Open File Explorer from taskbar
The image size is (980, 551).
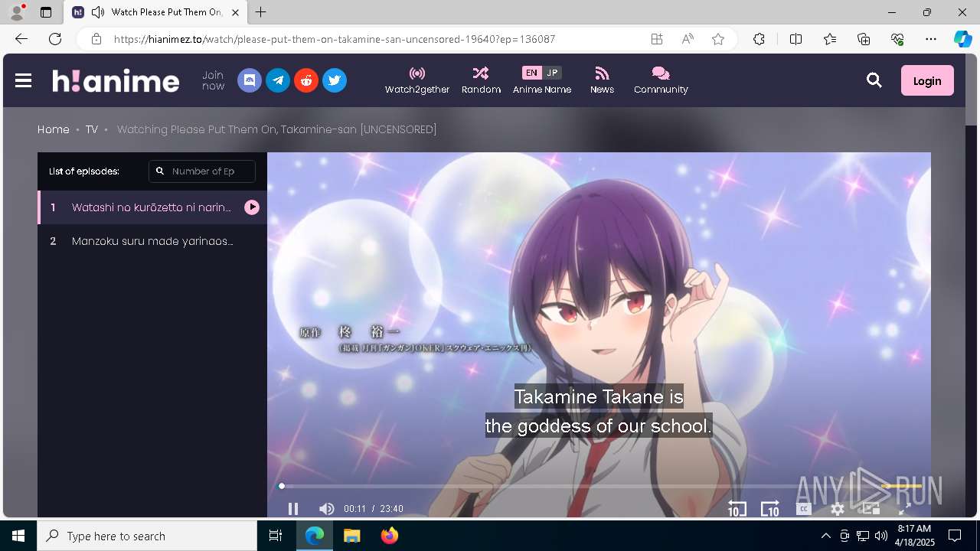click(x=351, y=536)
